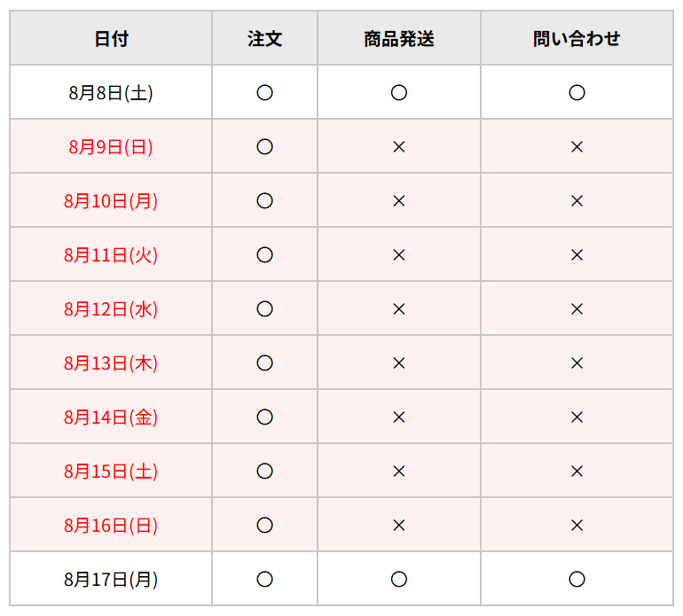Click the 注文 column header
683x616 pixels.
coord(265,38)
